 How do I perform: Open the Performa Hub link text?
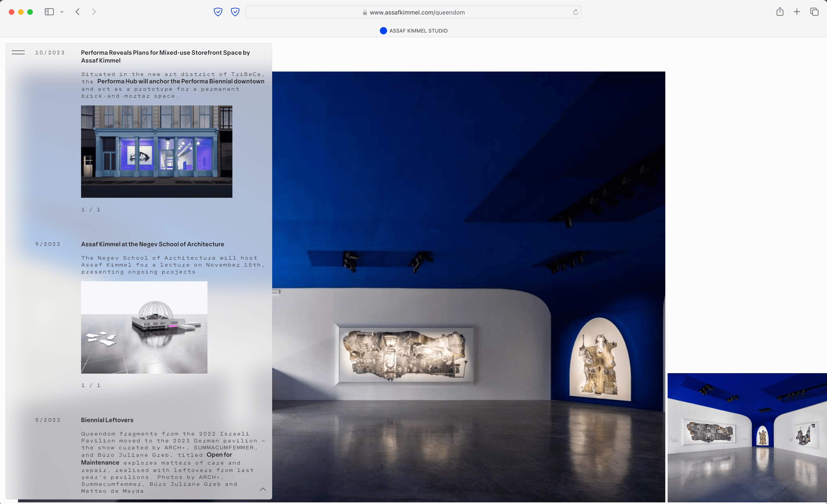(x=181, y=81)
